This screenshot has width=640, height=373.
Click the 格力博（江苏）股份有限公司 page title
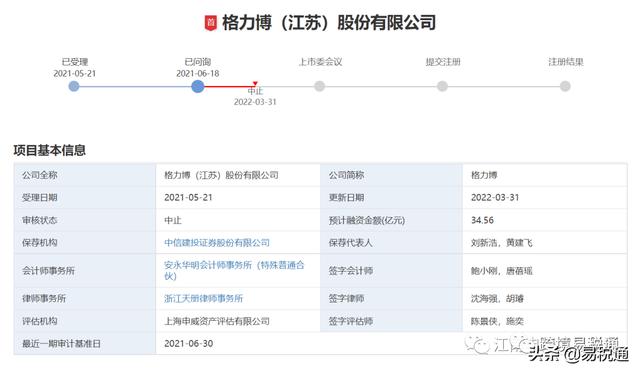click(x=329, y=23)
